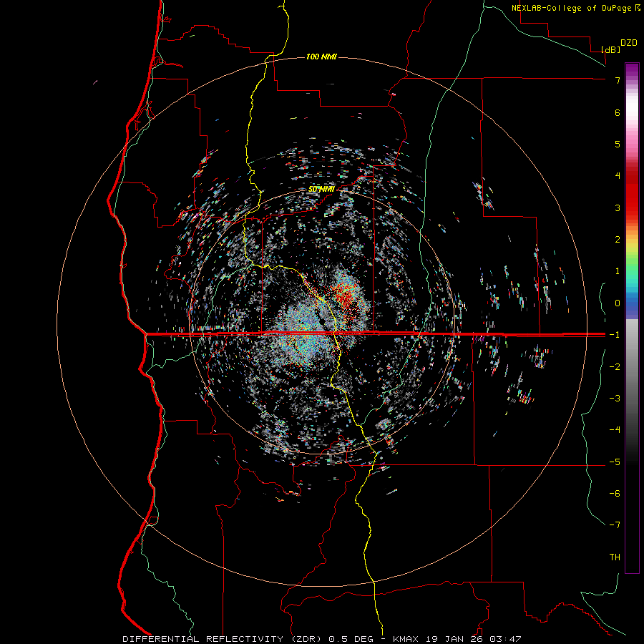Select the "-3" dB scale label
The height and width of the screenshot is (644, 644).
pos(615,399)
